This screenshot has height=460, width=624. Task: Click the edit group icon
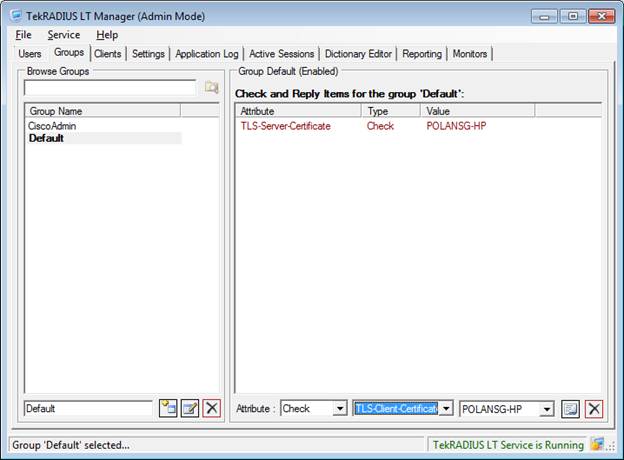point(190,408)
